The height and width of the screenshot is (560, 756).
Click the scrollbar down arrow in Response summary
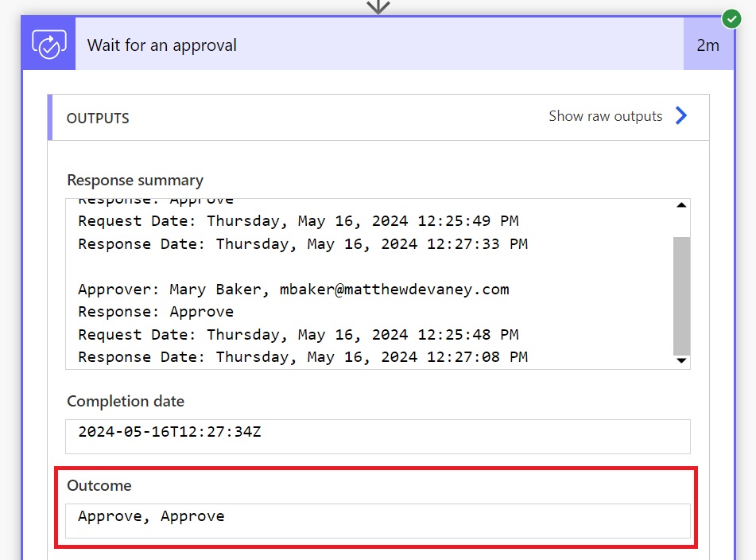coord(681,361)
